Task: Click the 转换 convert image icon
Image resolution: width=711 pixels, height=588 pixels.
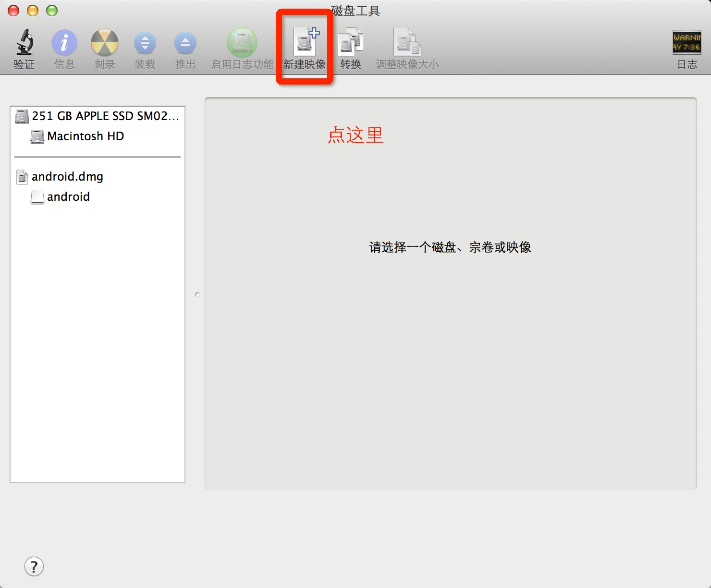Action: click(x=351, y=42)
